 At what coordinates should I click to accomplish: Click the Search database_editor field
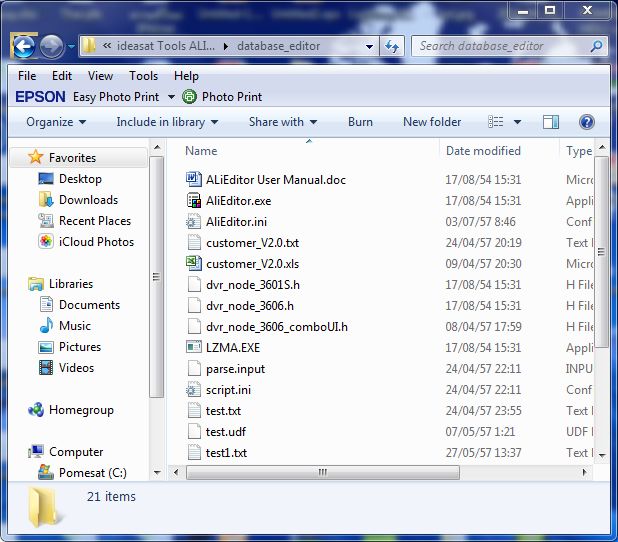pos(501,46)
